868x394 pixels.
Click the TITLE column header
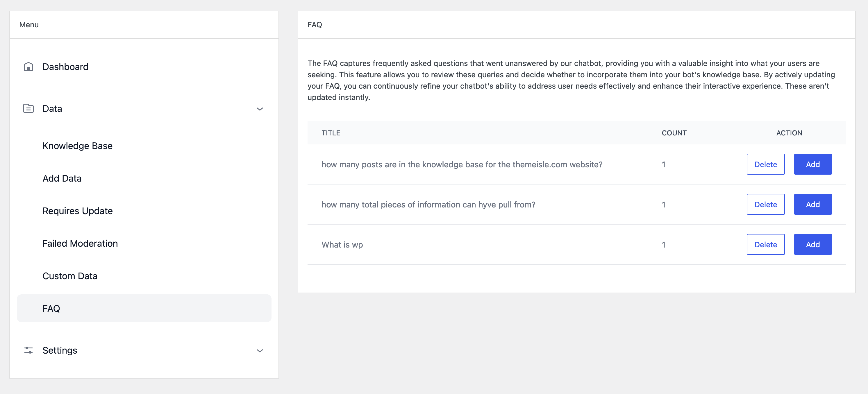pos(331,133)
